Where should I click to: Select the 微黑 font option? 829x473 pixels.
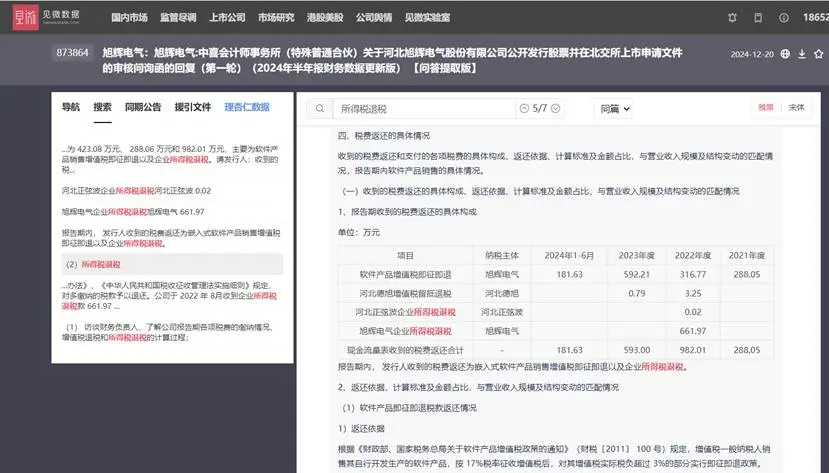766,107
